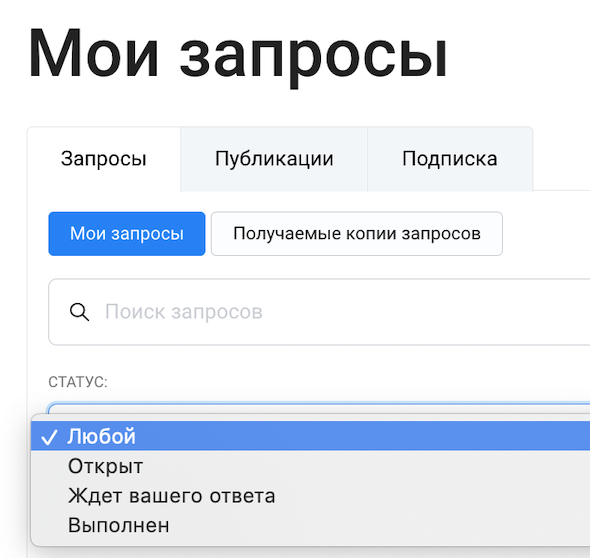Open the Подписка tab
The image size is (590, 558).
pyautogui.click(x=450, y=159)
